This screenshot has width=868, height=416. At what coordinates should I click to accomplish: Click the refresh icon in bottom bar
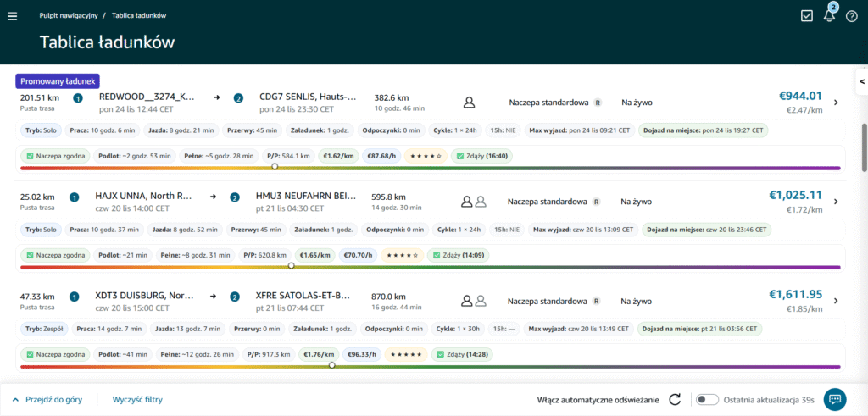click(x=676, y=399)
